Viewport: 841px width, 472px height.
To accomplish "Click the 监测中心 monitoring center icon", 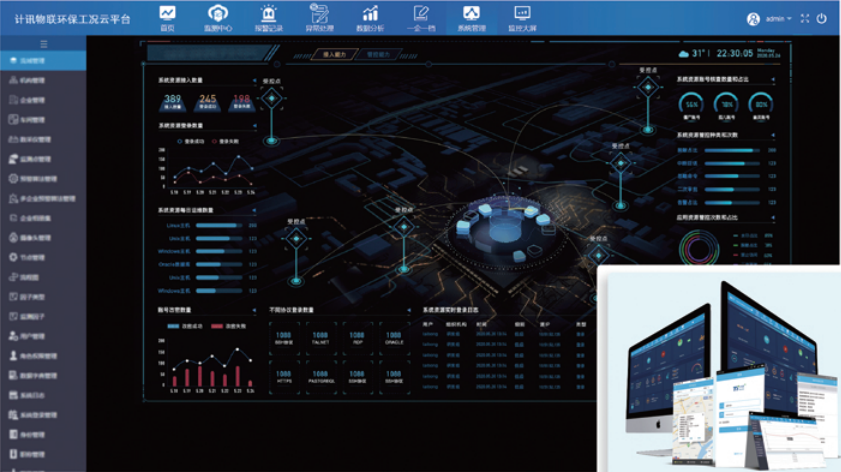I will (217, 16).
